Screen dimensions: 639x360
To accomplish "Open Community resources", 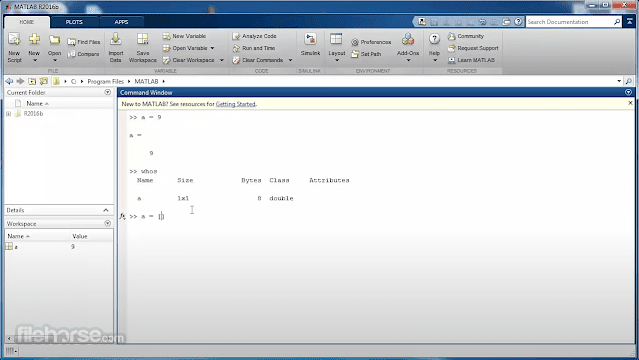I will pos(465,36).
